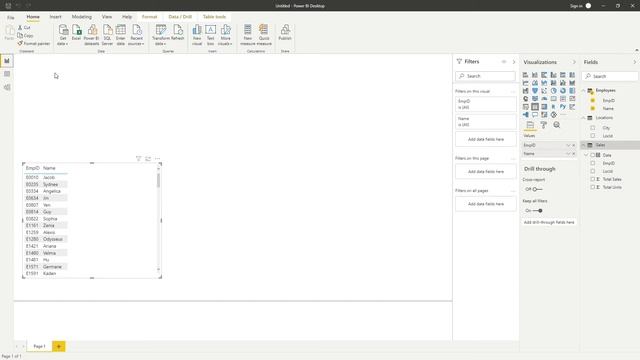Select the Table visualization
Screen dimensions: 640x360
[535, 107]
